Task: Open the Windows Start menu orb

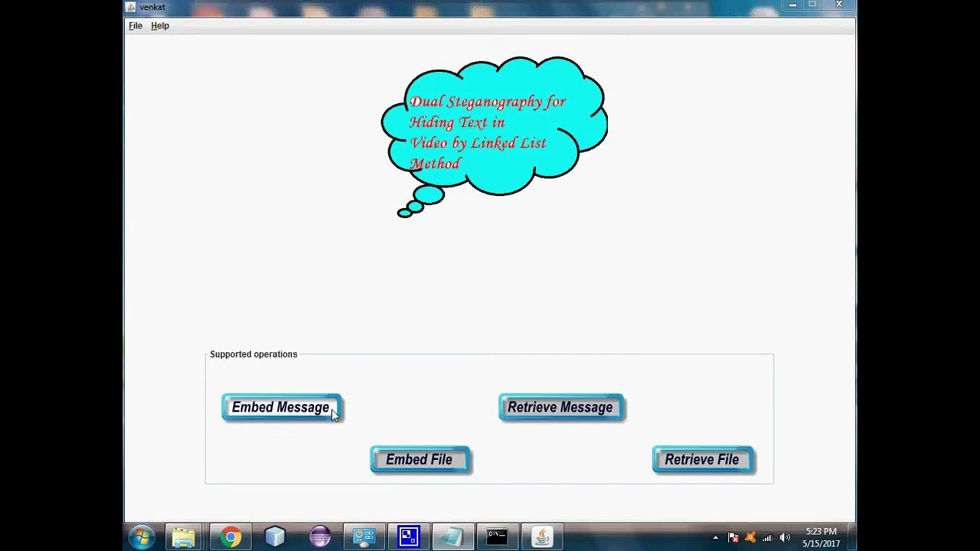Action: pos(142,537)
